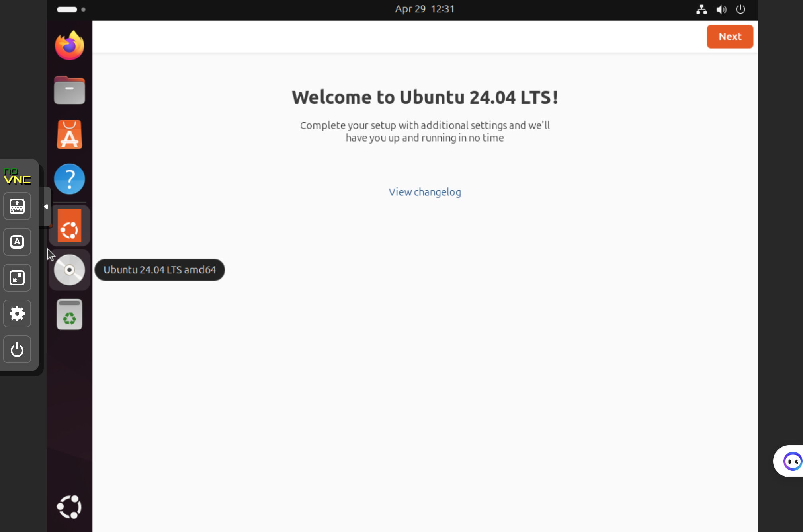The image size is (803, 532).
Task: Open the network status icon in top bar
Action: [701, 9]
